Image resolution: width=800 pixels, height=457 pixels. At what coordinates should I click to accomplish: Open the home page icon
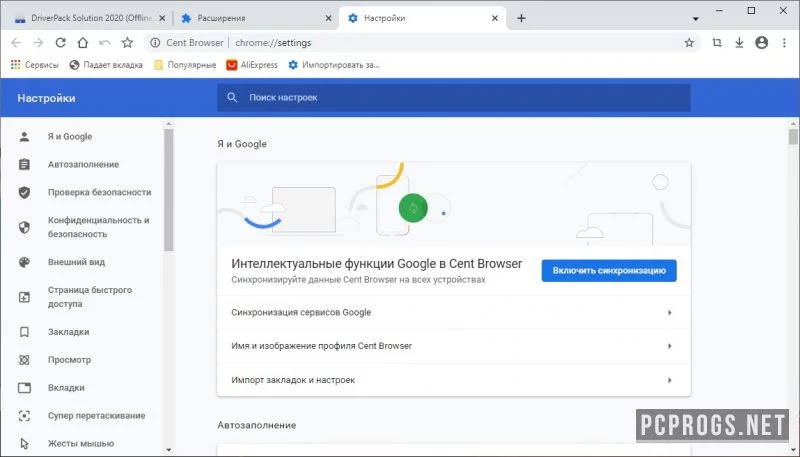(83, 43)
